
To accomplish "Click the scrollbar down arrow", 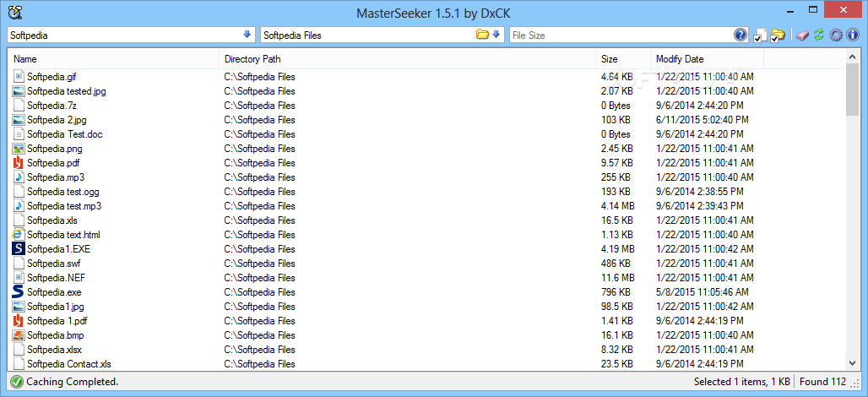I will coord(852,363).
